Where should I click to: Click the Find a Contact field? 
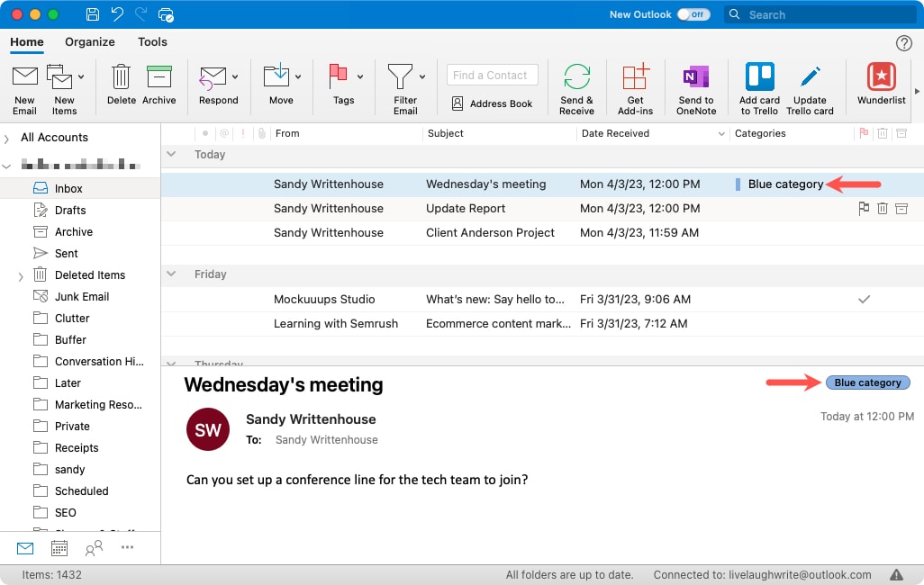492,75
